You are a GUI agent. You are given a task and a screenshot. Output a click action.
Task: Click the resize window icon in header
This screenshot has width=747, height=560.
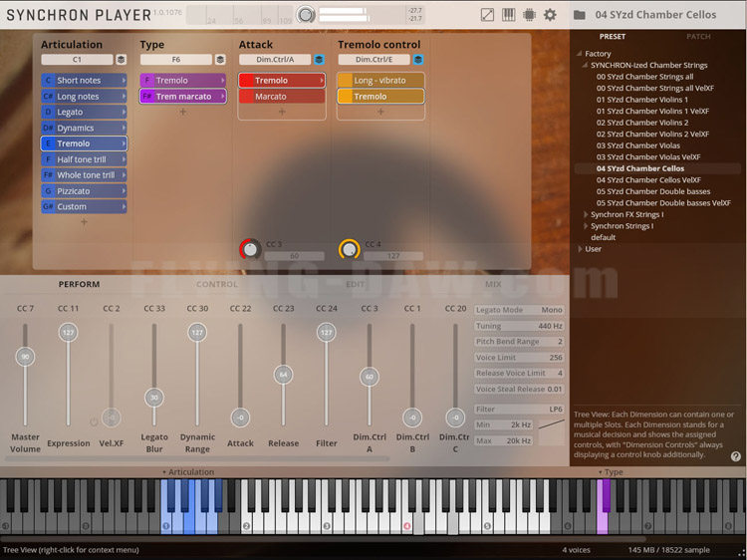click(x=487, y=15)
